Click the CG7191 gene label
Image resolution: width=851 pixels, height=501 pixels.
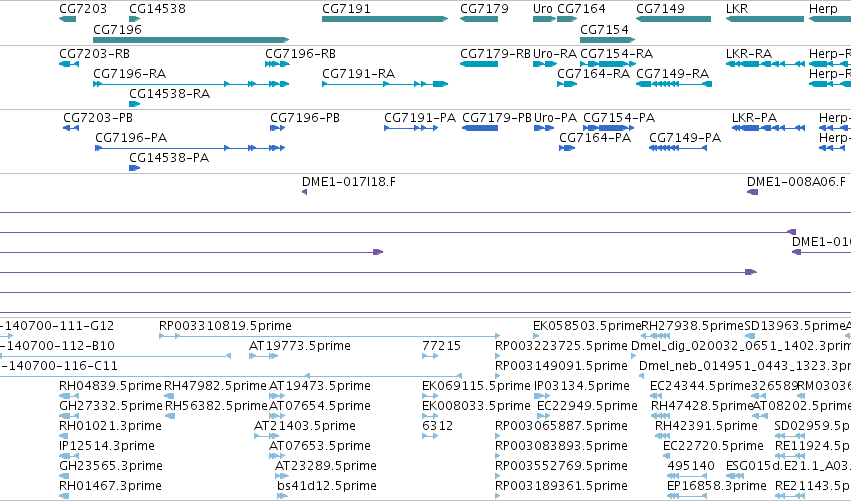[346, 9]
